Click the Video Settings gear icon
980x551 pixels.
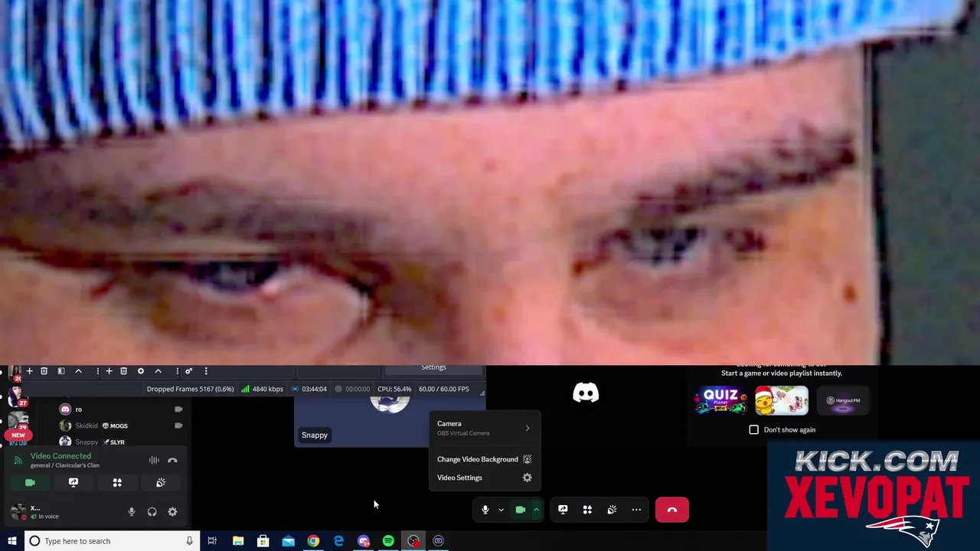(x=527, y=478)
